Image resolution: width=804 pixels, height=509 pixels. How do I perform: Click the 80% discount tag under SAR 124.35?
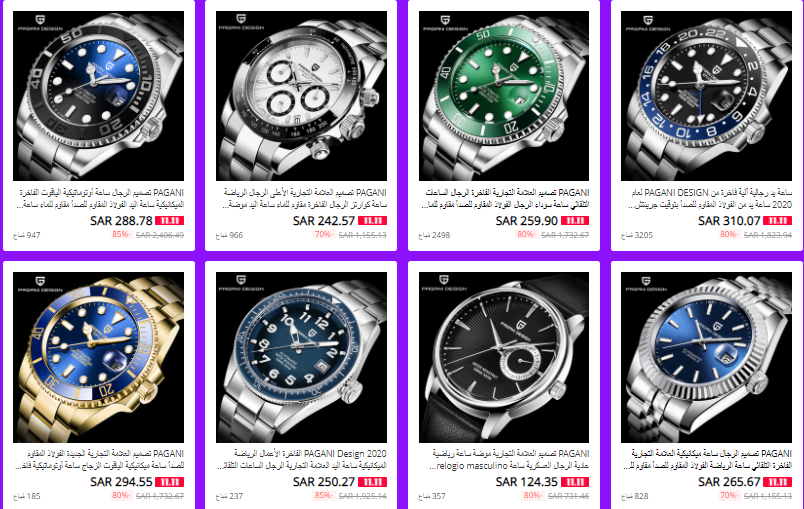coord(532,496)
